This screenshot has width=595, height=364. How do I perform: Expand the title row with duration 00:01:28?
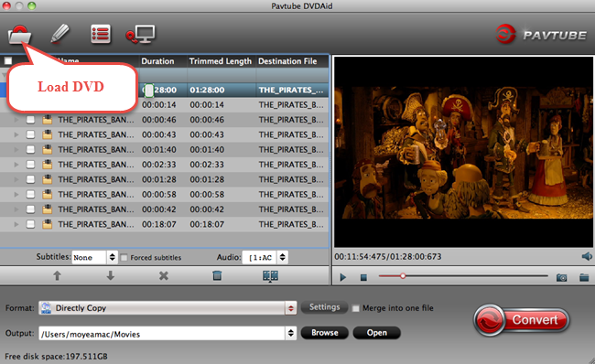(16, 179)
